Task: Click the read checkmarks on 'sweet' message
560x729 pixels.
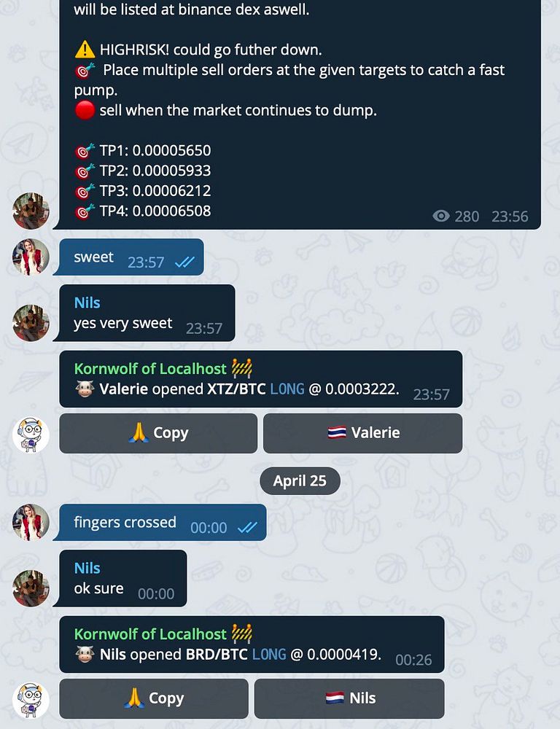Action: point(184,262)
